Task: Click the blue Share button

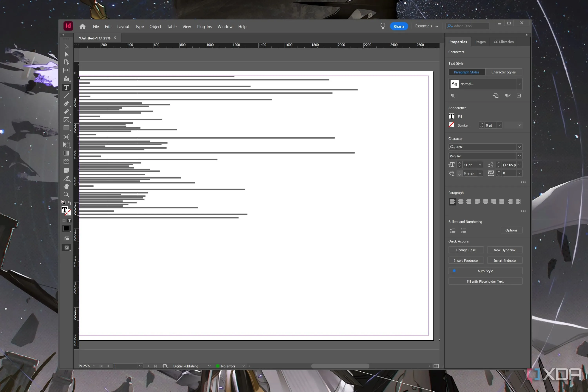Action: point(398,26)
